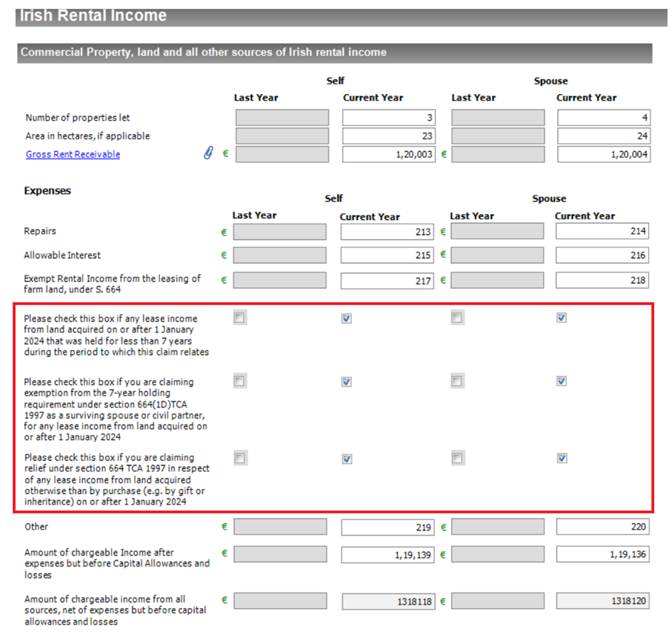
Task: Click Spouse Last Year gift or inheritance relief checkbox
Action: click(x=457, y=458)
